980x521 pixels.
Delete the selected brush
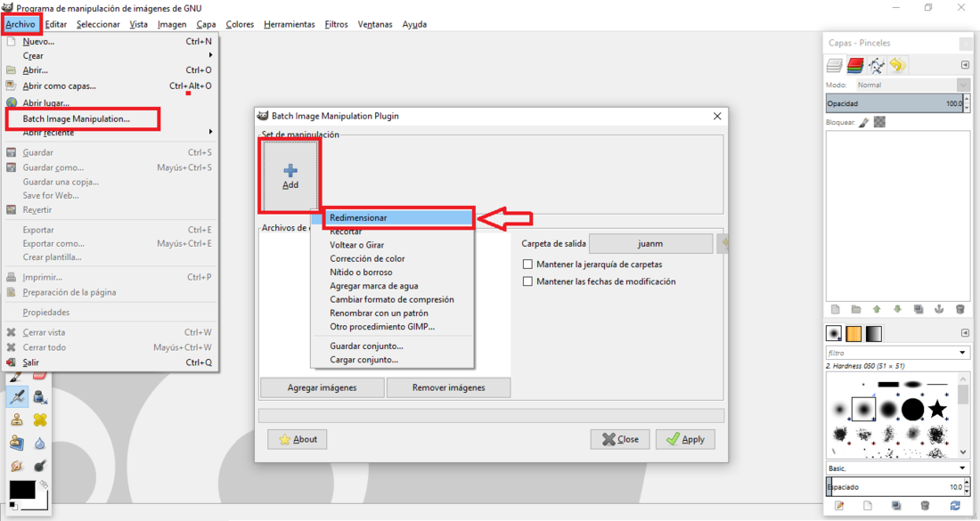pyautogui.click(x=925, y=505)
